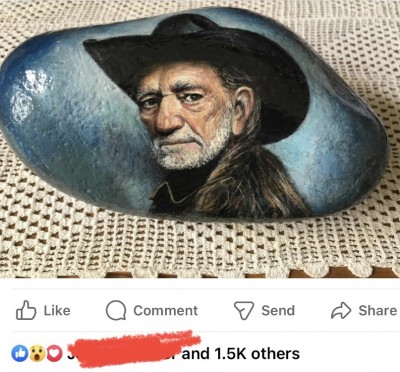Screen dimensions: 400x372
Task: Tap the Send paper-plane icon
Action: [x=244, y=310]
